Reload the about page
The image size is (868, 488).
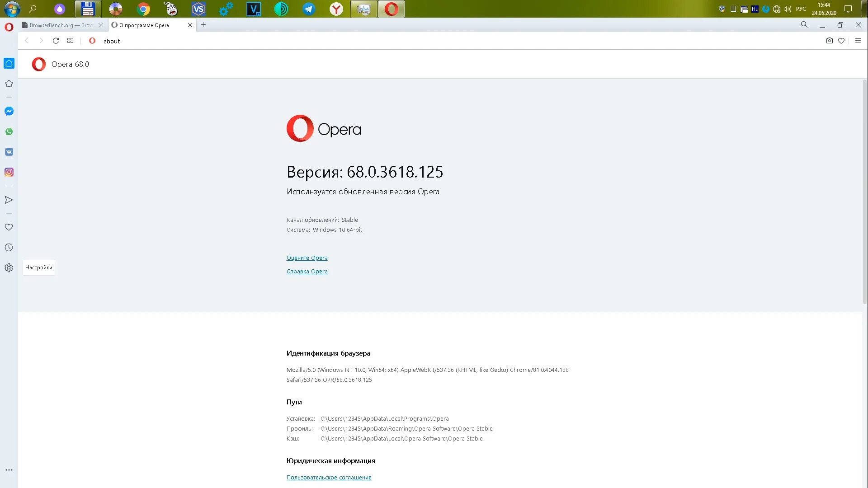(x=56, y=41)
